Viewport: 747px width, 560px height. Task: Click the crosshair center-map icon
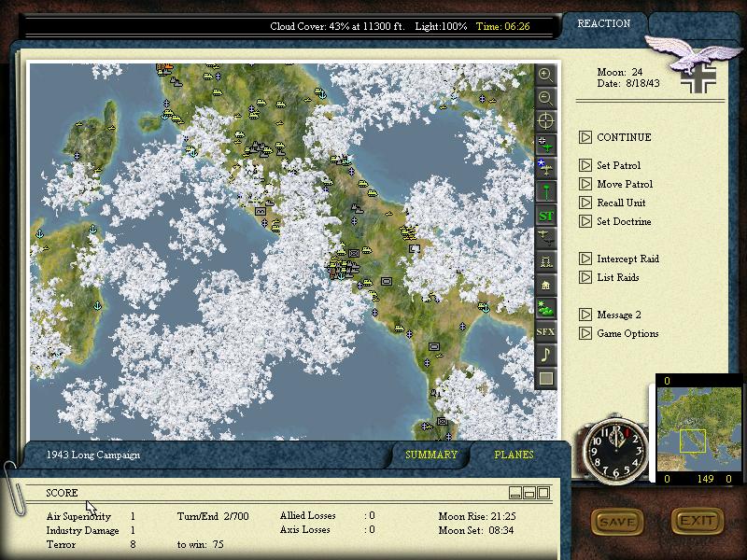tap(545, 121)
